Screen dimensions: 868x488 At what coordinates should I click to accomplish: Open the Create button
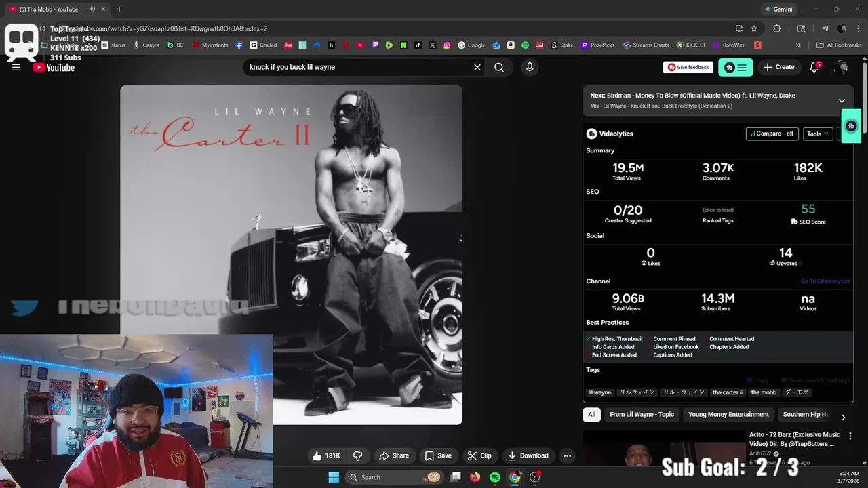(x=778, y=67)
